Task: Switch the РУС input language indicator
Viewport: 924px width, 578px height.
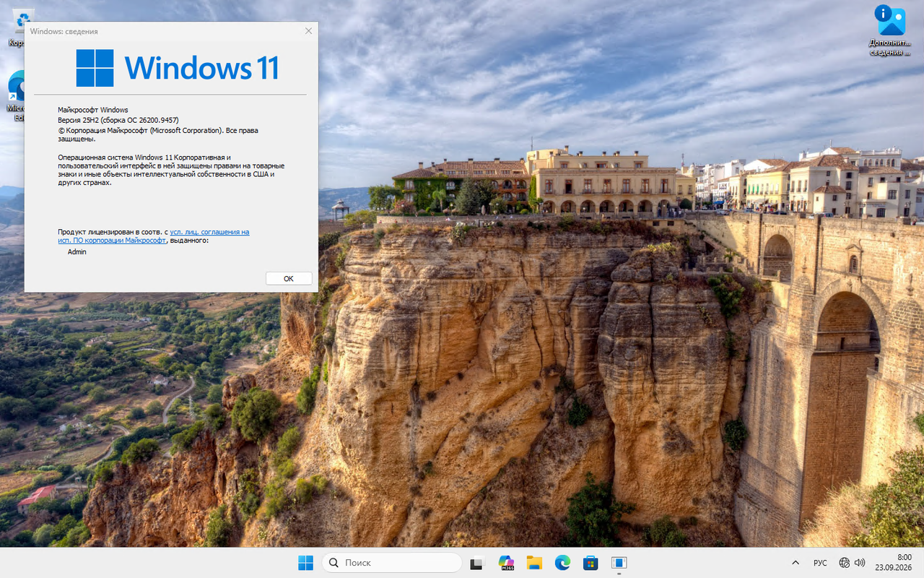Action: click(x=820, y=563)
